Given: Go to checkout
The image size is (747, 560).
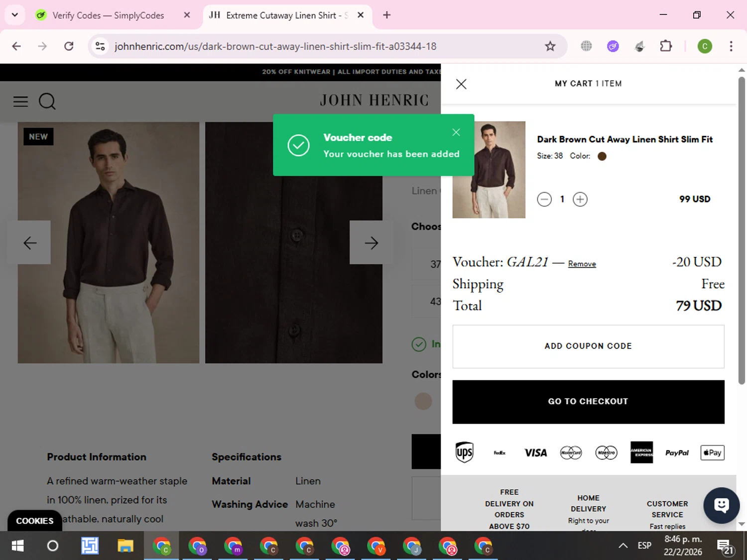Looking at the screenshot, I should pos(588,402).
